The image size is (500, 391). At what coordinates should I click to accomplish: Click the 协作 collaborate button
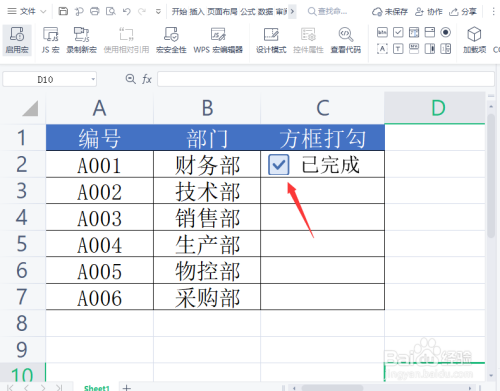point(429,12)
